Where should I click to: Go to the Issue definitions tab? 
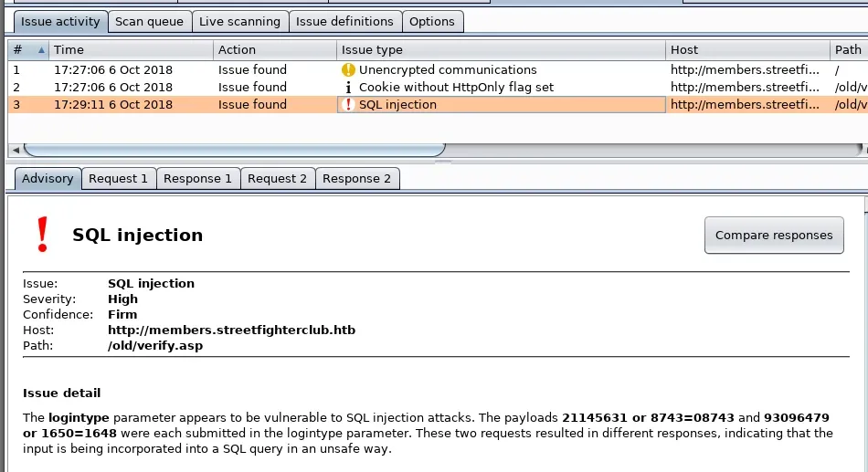(x=344, y=21)
